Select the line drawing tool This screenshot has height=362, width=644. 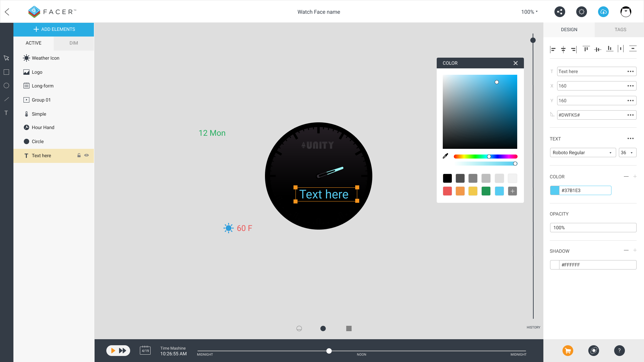[x=7, y=99]
